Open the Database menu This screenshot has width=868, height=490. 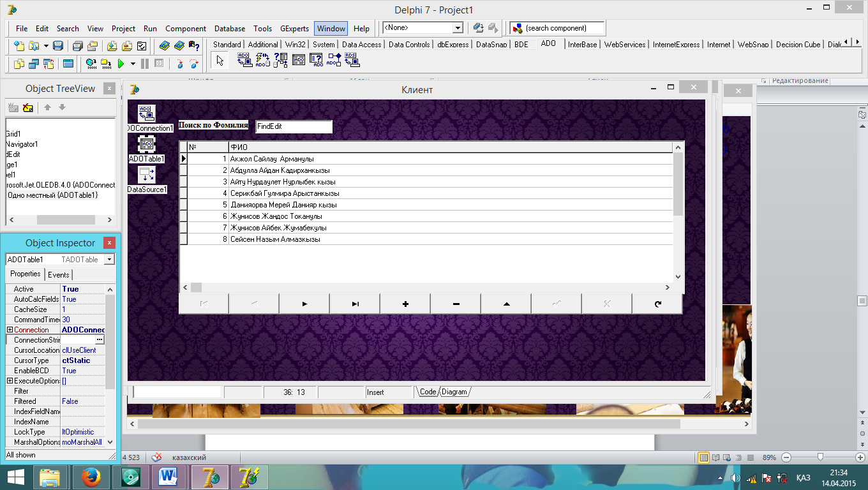pos(229,29)
